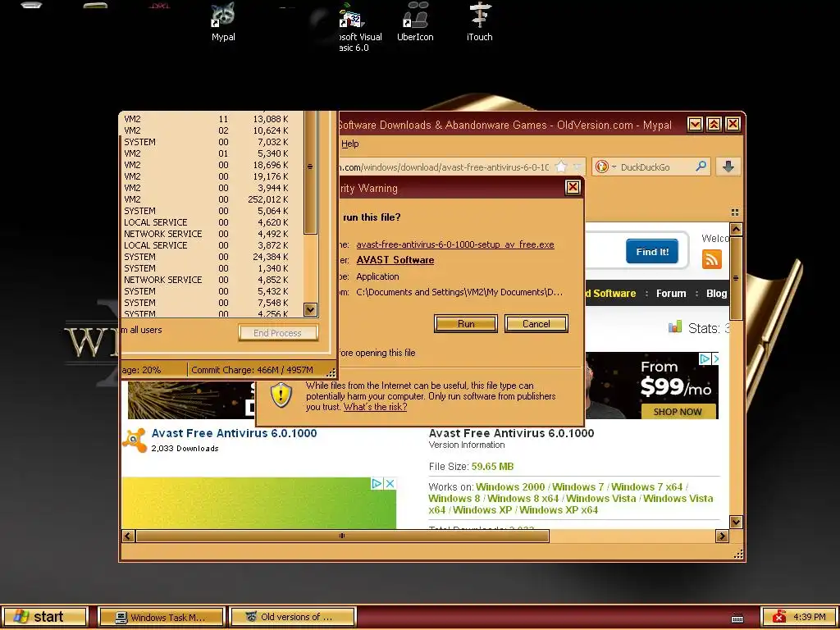Image resolution: width=840 pixels, height=630 pixels.
Task: Select the SYSTEM process using 24,384 K
Action: pos(212,257)
